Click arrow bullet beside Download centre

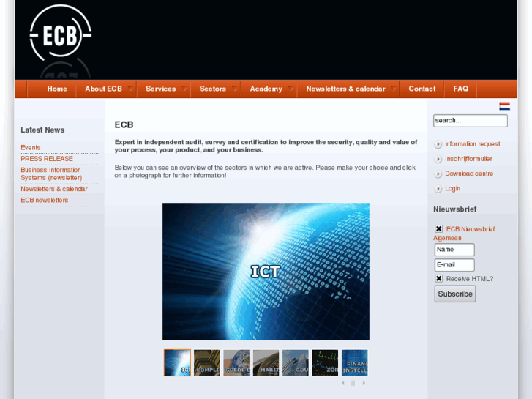438,174
